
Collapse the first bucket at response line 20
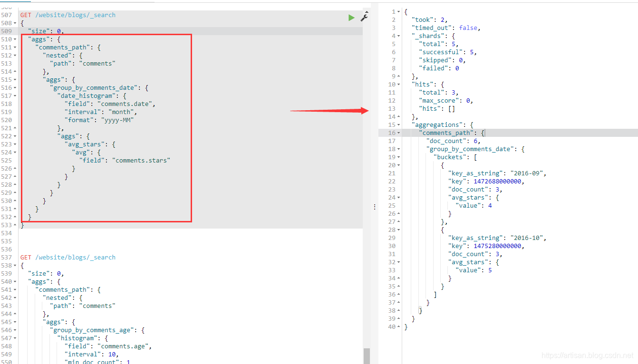(x=398, y=165)
